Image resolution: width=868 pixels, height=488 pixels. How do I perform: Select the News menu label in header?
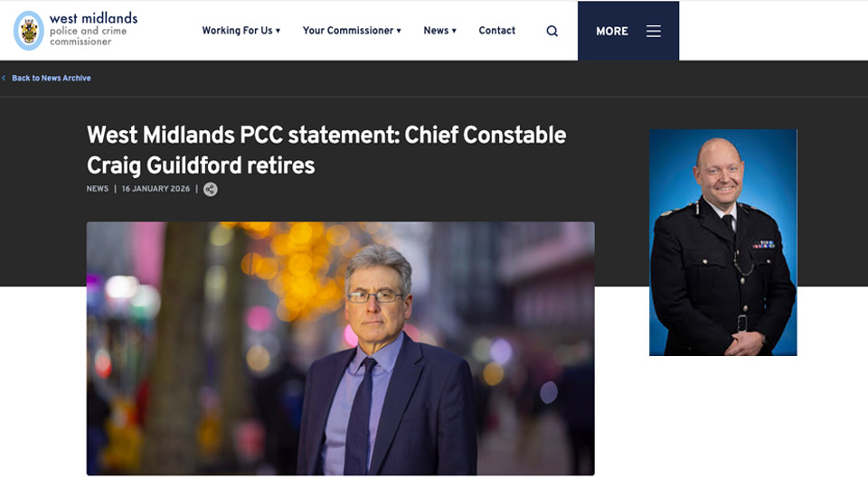(436, 31)
